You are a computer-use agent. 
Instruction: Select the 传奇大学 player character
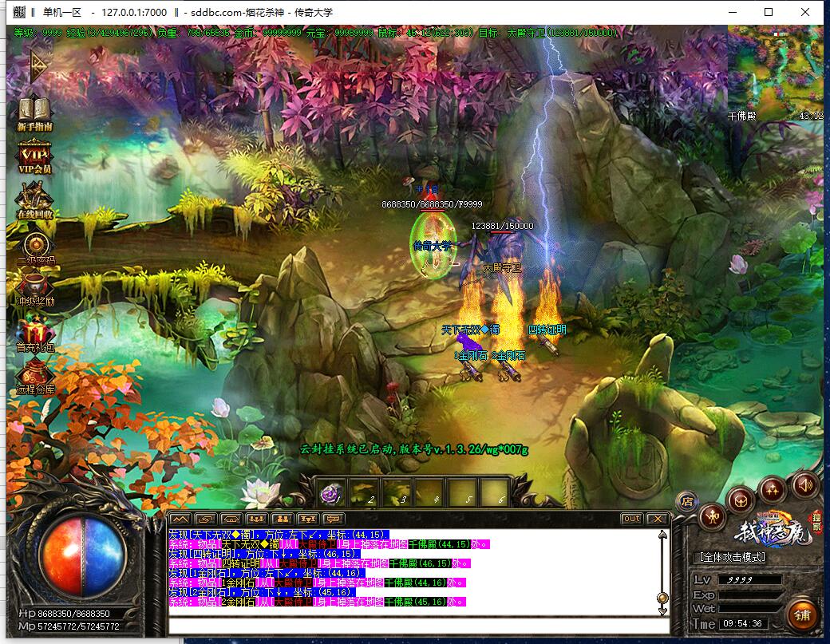[x=433, y=246]
